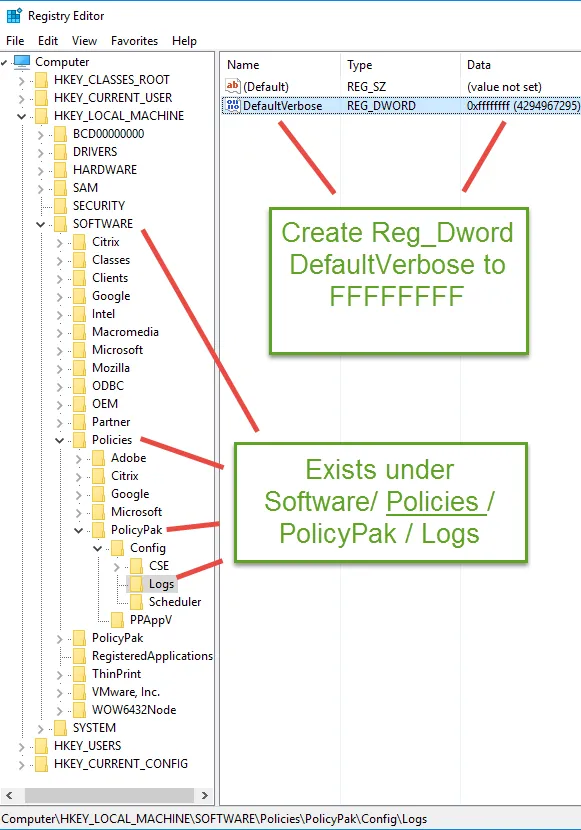Screen dimensions: 581x830
Task: Open the Edit menu
Action: coord(48,41)
